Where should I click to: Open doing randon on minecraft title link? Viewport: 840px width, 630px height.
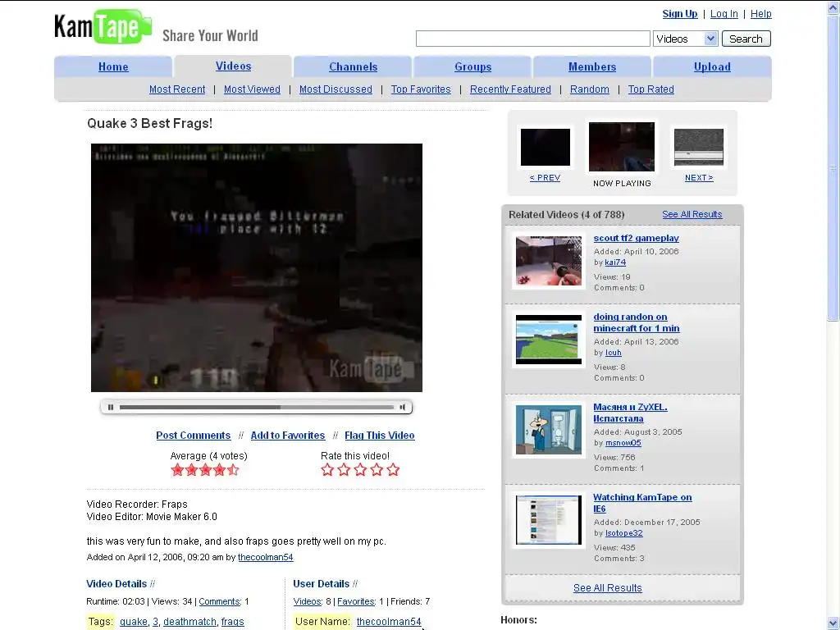(637, 322)
